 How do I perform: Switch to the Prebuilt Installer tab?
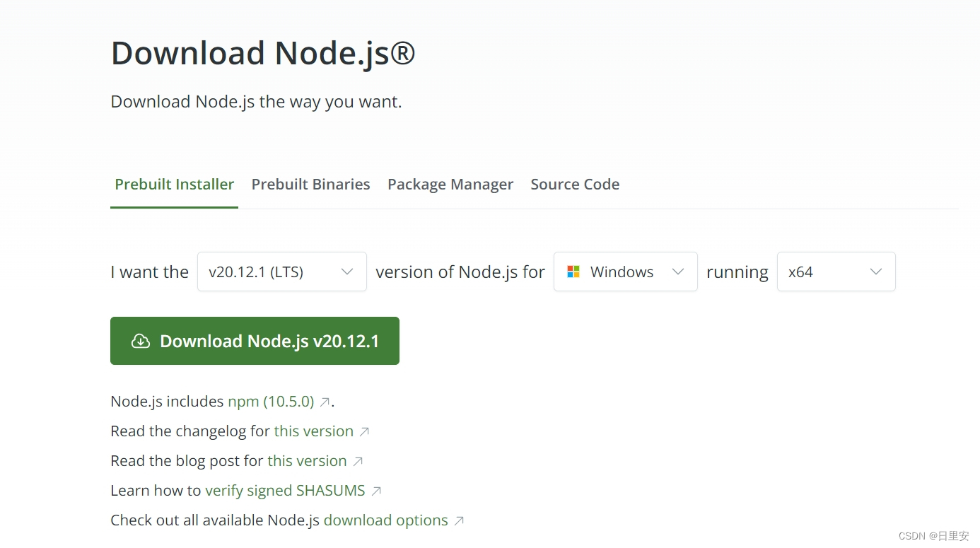(174, 184)
